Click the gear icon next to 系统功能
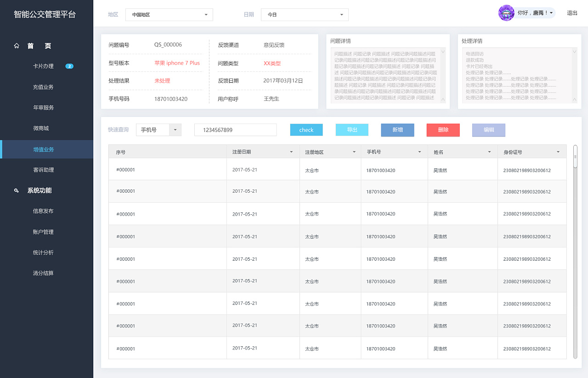Viewport: 588px width, 378px height. coord(17,190)
